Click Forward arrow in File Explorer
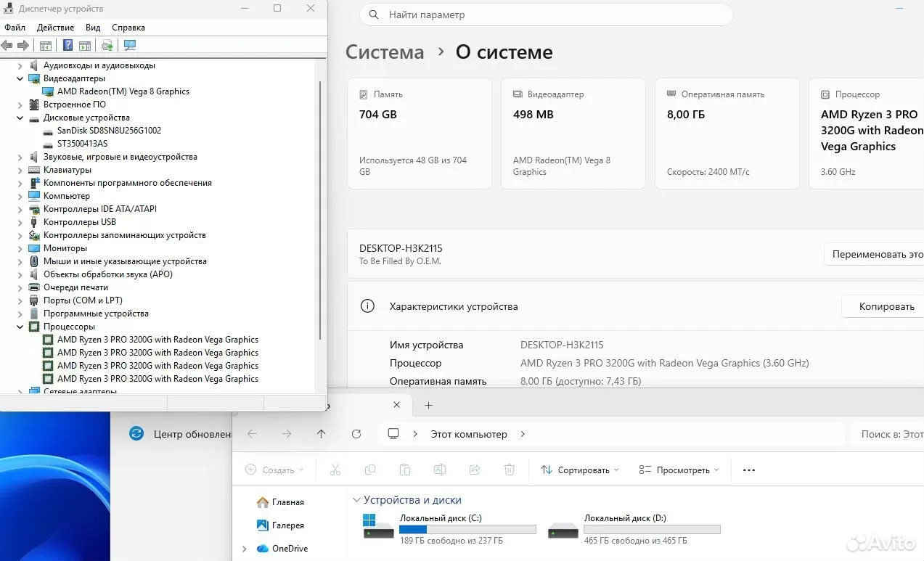Image resolution: width=924 pixels, height=561 pixels. pos(287,434)
